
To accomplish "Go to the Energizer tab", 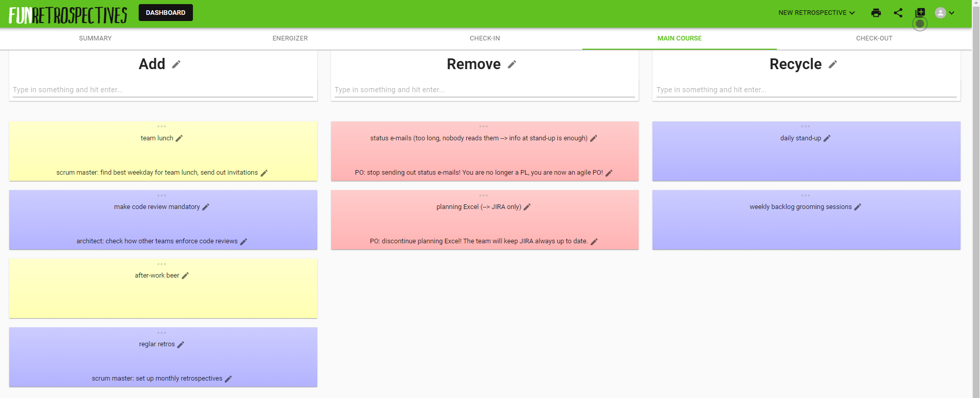I will click(x=290, y=38).
